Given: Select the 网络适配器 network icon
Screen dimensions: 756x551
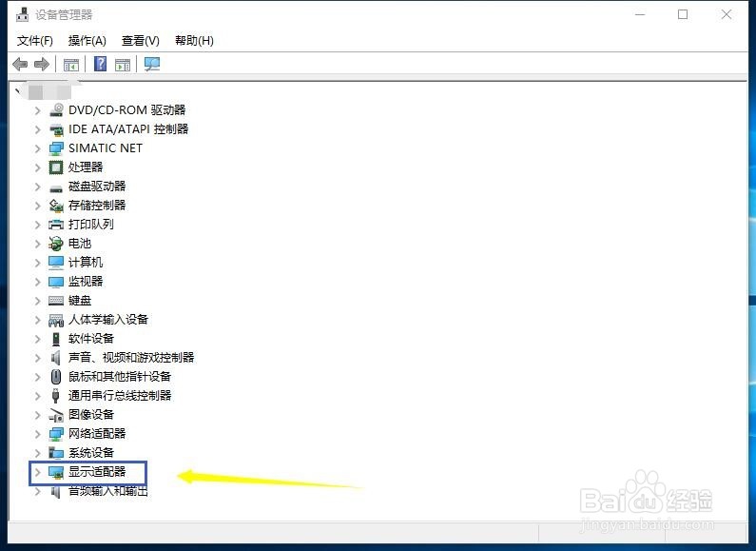Looking at the screenshot, I should [x=56, y=434].
